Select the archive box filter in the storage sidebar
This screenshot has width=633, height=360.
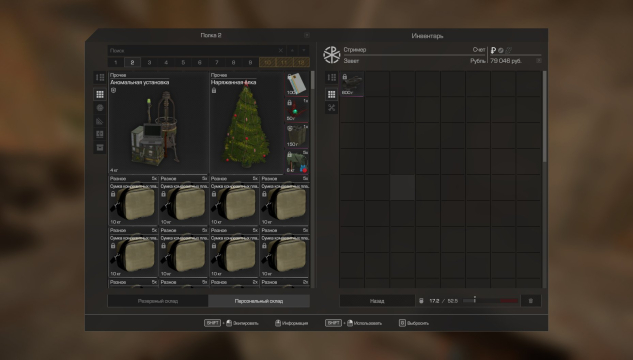(x=100, y=147)
